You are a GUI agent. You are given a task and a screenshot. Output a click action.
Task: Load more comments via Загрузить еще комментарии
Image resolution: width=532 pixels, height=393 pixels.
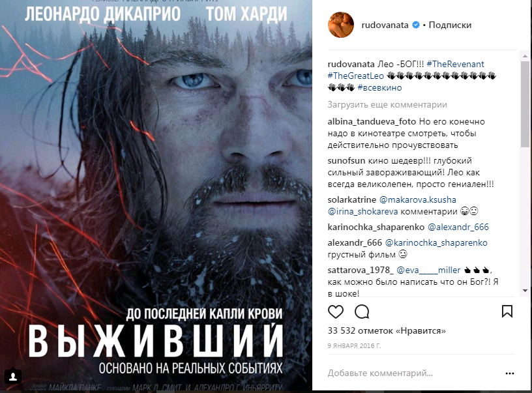tap(387, 104)
